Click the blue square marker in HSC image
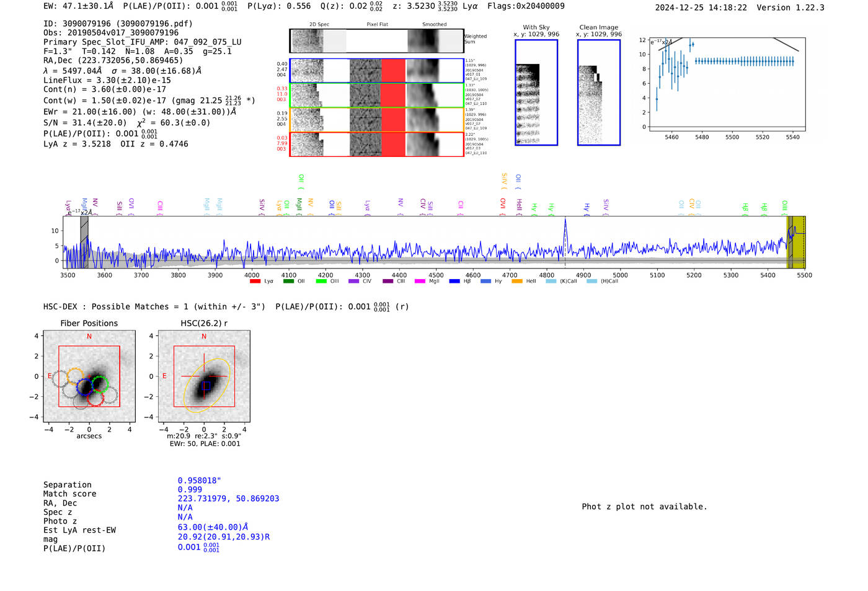Screen dimensions: 868x591 [x=206, y=386]
